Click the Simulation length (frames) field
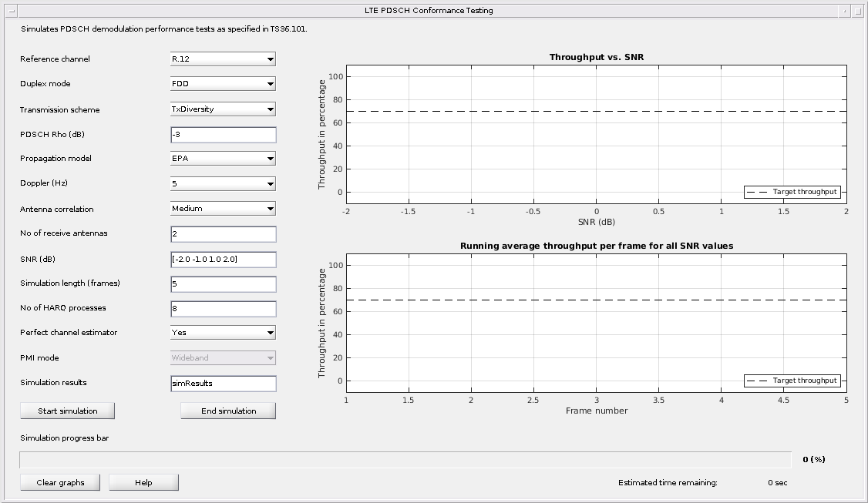Image resolution: width=868 pixels, height=503 pixels. click(223, 284)
